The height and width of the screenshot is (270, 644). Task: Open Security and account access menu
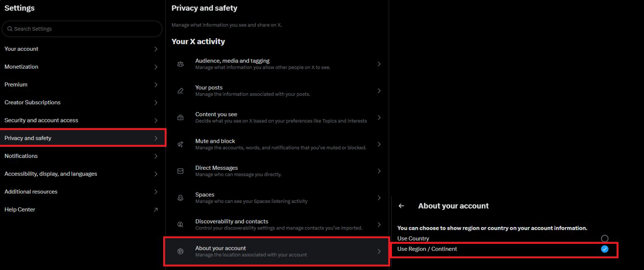pyautogui.click(x=41, y=120)
